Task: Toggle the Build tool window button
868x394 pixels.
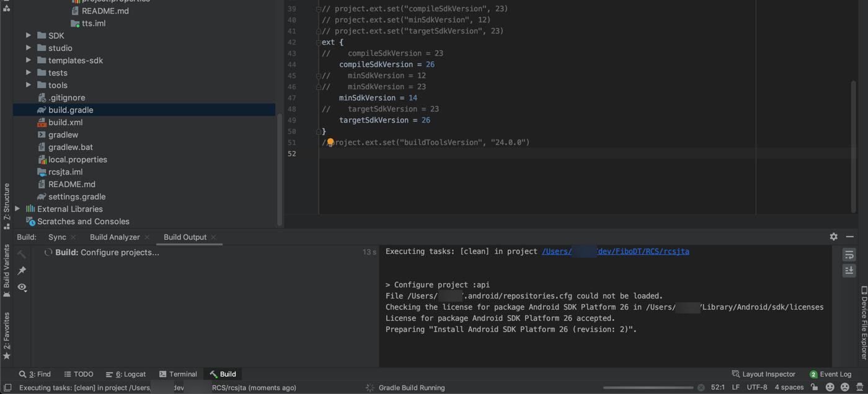Action: (223, 374)
